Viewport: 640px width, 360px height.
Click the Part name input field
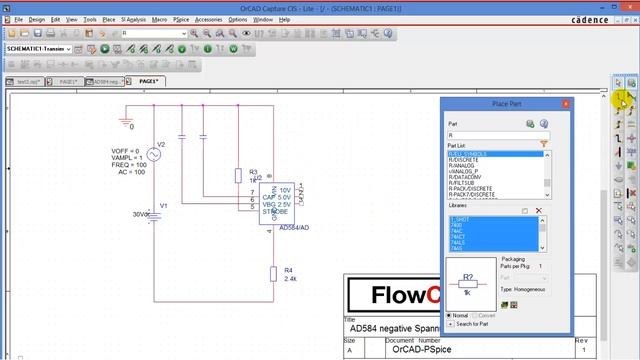click(x=498, y=135)
